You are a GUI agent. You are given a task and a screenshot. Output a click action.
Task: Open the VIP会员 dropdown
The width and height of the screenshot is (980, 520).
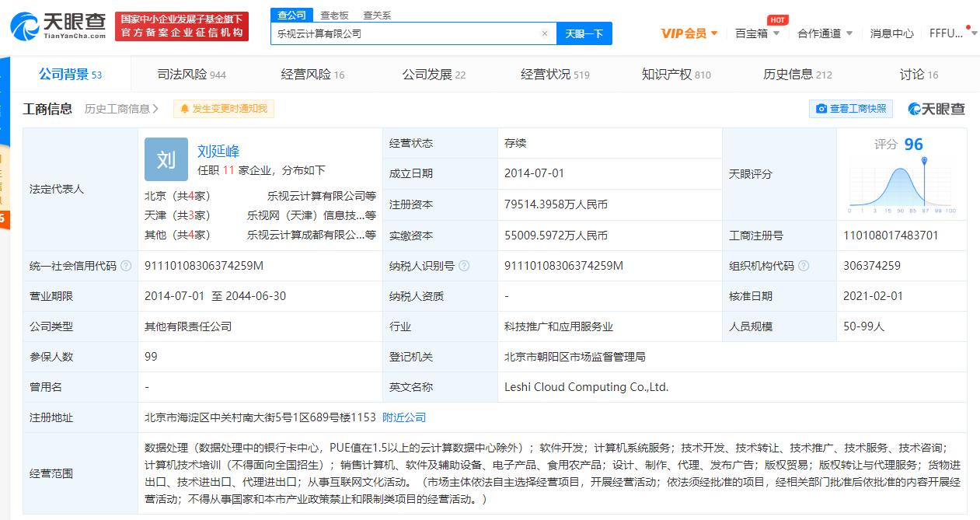pos(689,33)
